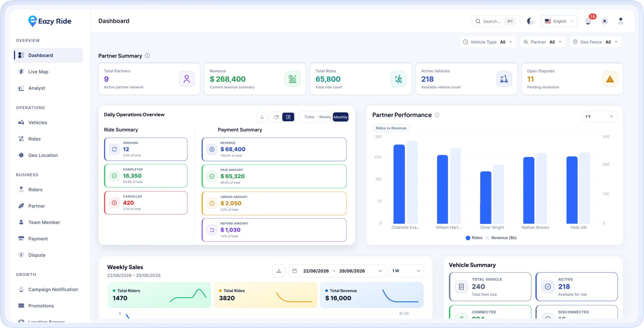Screen dimensions: 644x328
Task: Click calendar icon in Weekly Sales date range
Action: (295, 271)
